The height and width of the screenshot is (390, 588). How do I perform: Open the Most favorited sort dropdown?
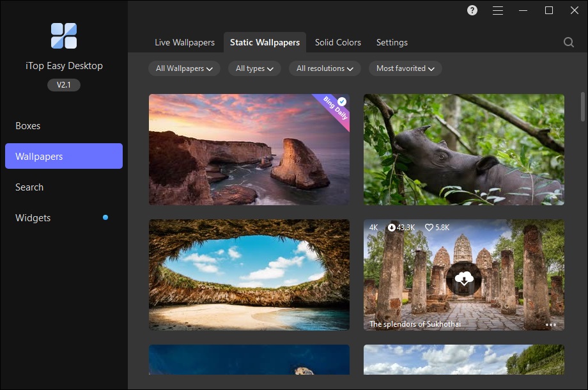(405, 68)
